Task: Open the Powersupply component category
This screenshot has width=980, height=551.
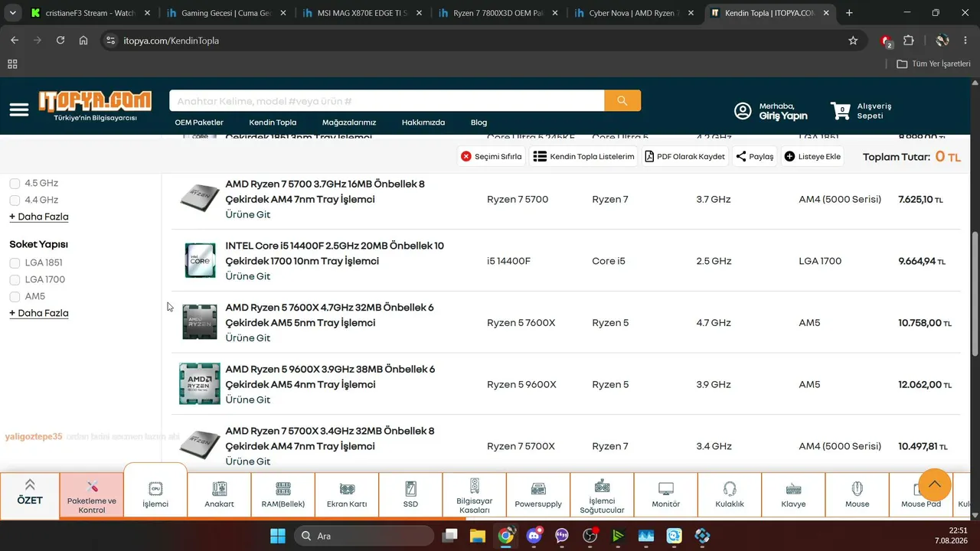Action: click(x=538, y=495)
